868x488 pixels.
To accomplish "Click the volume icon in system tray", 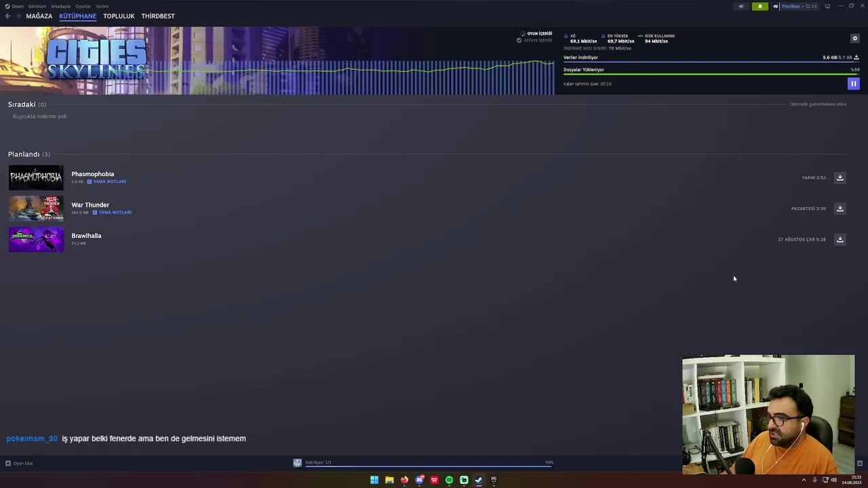I will tap(833, 480).
